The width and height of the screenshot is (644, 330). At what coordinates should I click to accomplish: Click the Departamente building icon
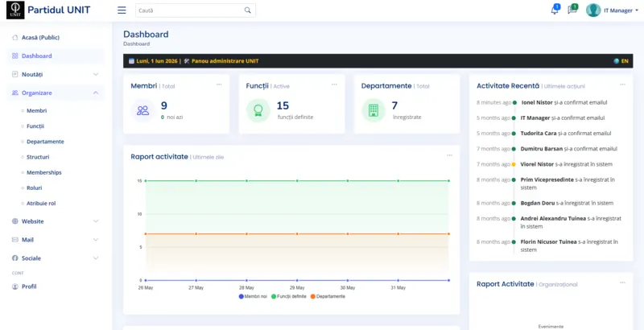[x=374, y=110]
